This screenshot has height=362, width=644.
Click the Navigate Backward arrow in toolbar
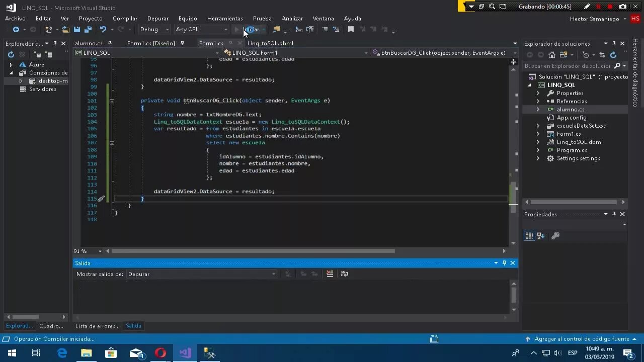(x=16, y=30)
